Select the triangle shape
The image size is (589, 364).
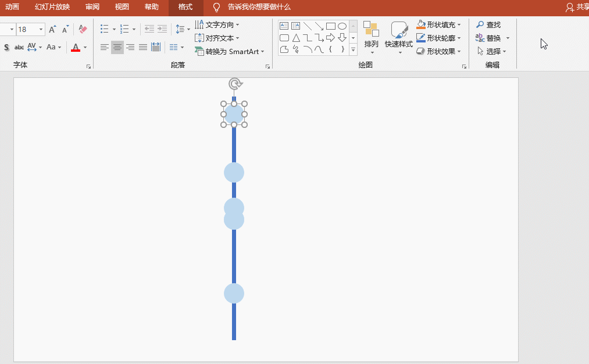(x=296, y=38)
